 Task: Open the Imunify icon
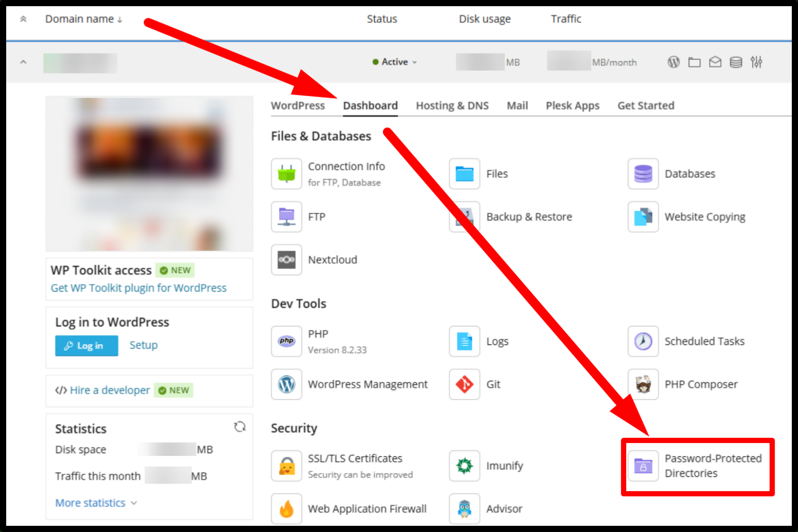point(464,466)
